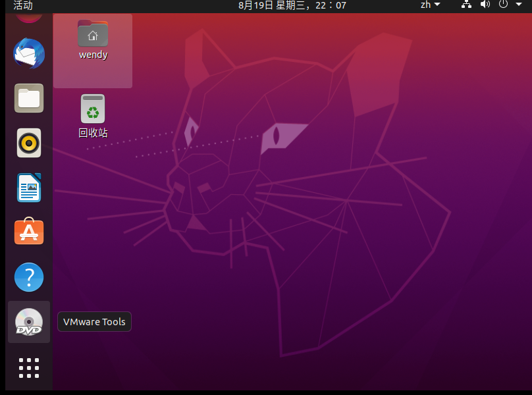Open the Help question mark app
532x395 pixels.
(x=29, y=277)
